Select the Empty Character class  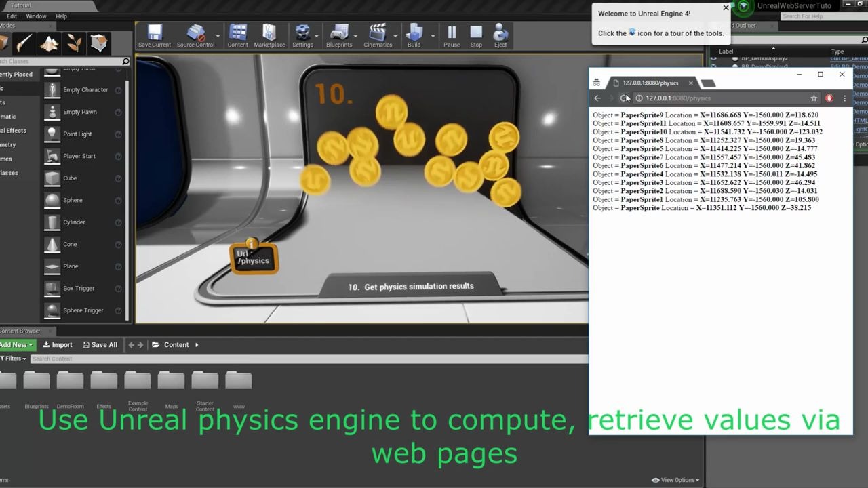pos(83,89)
